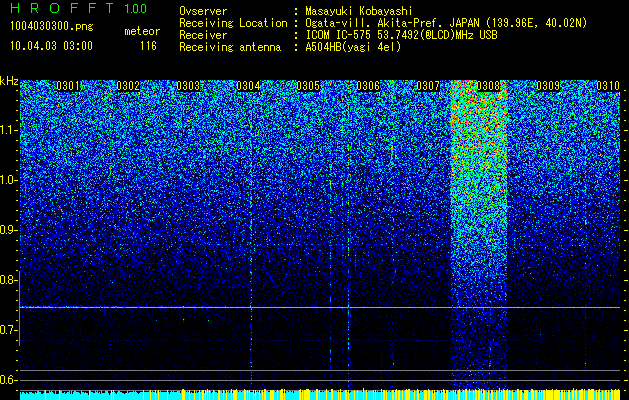Viewport: 629px width, 400px height.
Task: Click the Receiving antenna field label
Action: click(230, 47)
